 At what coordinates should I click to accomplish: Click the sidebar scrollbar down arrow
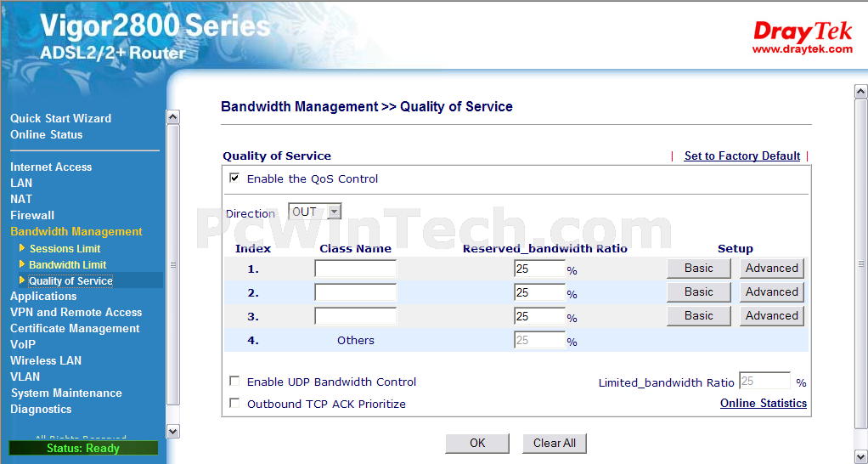point(173,431)
